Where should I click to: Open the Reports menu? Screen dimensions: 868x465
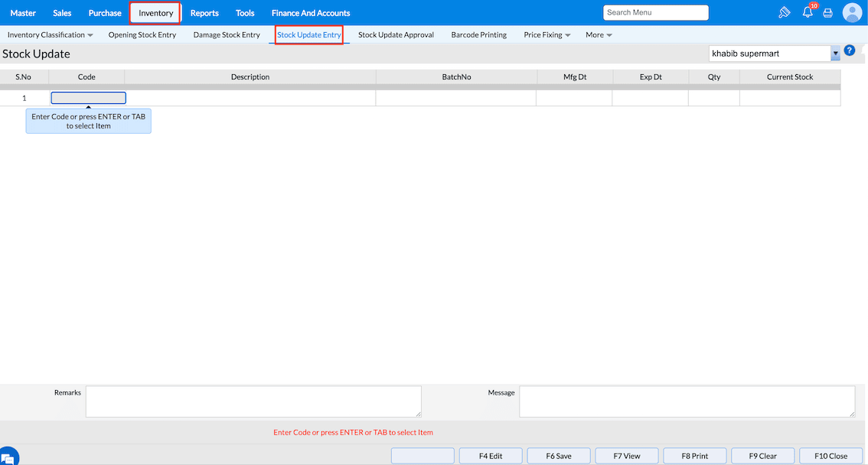204,13
